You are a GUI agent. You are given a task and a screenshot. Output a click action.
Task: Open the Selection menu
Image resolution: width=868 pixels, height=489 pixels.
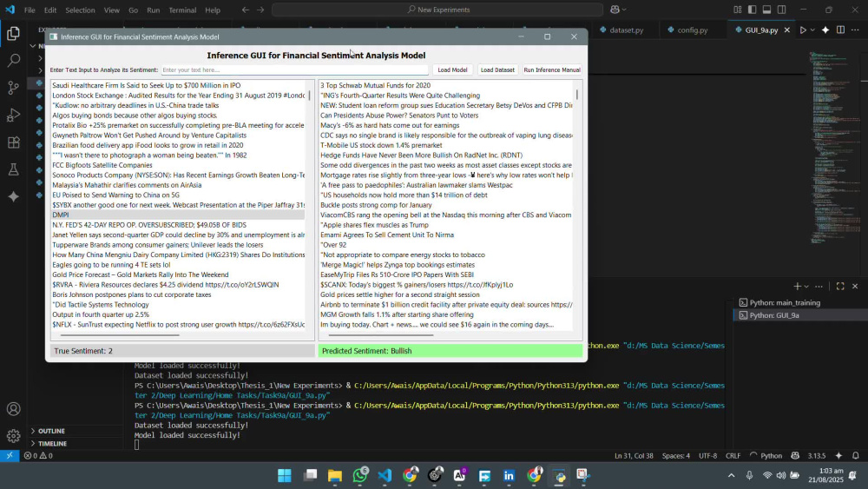point(80,10)
